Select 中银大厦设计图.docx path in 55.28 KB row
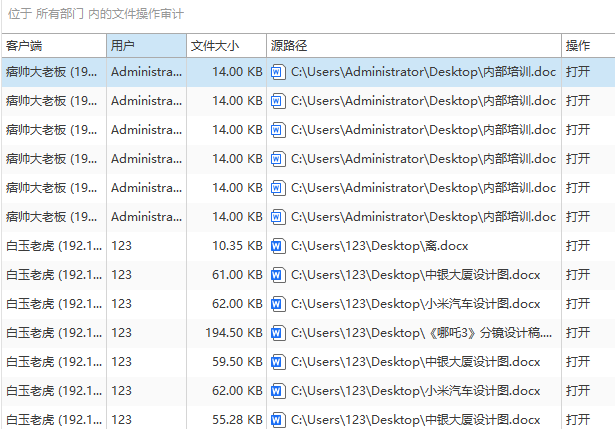This screenshot has height=429, width=615. point(416,420)
